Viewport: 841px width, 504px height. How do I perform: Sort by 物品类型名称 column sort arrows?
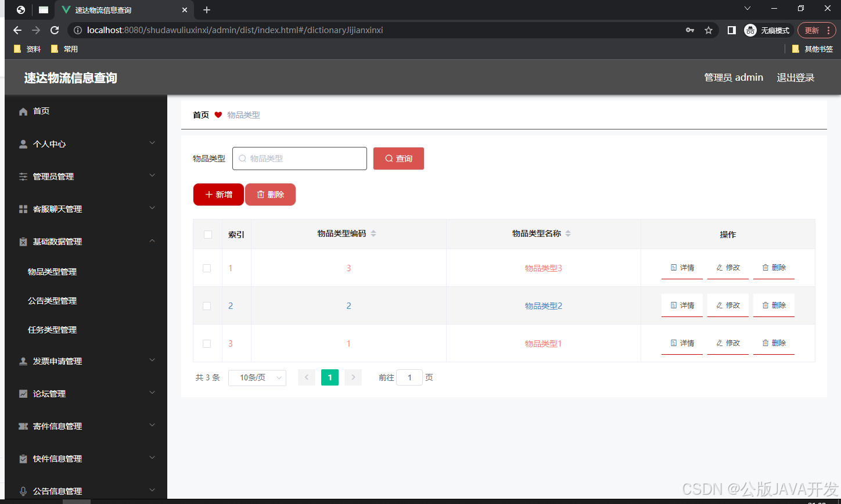click(568, 233)
